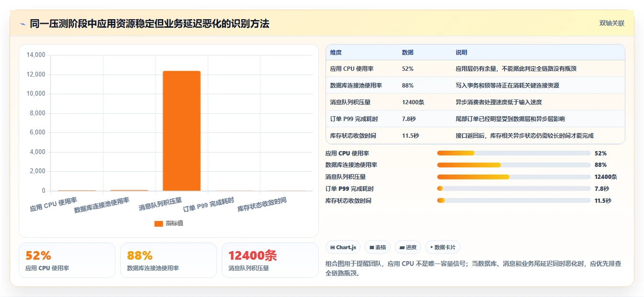
Task: Click description 应用层仍有余量，不能据此判定全链路没有瓶颈
Action: click(x=516, y=69)
